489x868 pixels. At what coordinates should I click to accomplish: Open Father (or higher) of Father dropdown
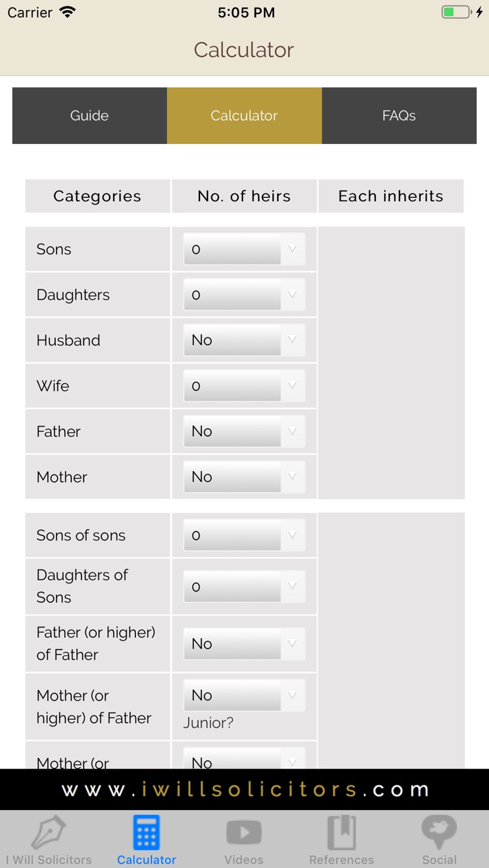pos(244,643)
